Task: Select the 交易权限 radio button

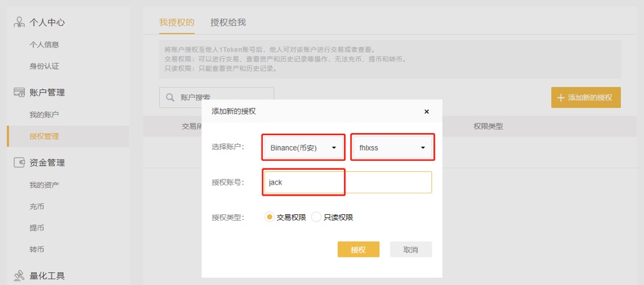Action: [269, 217]
